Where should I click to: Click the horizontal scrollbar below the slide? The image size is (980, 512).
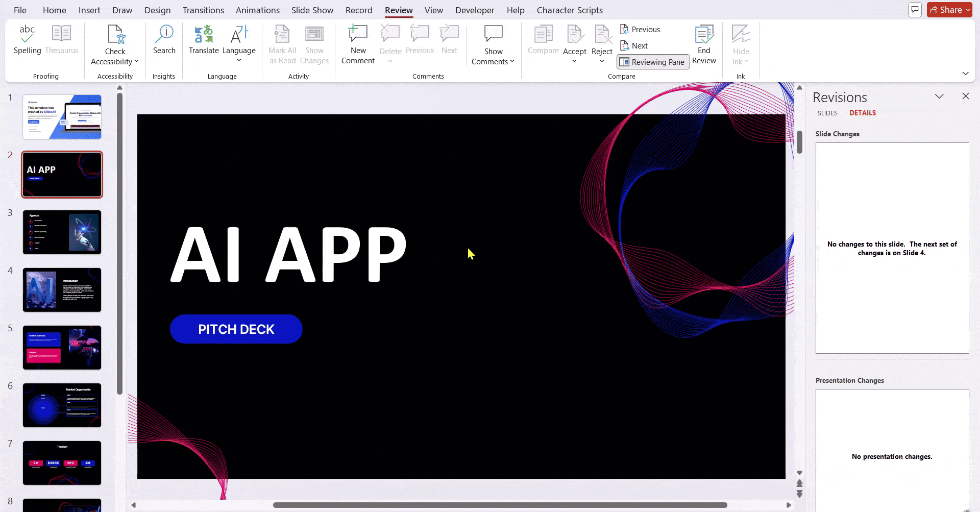500,505
